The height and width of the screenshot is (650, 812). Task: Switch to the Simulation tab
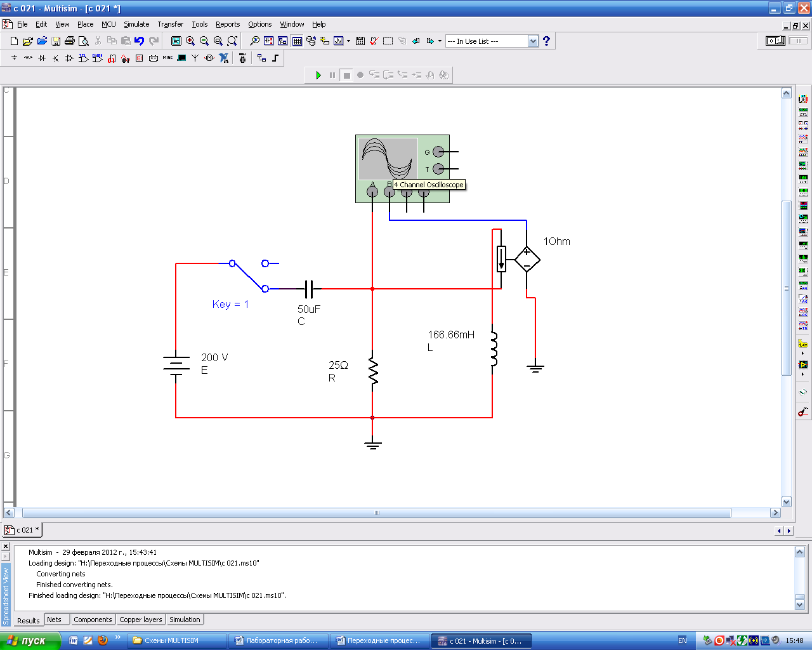[185, 620]
